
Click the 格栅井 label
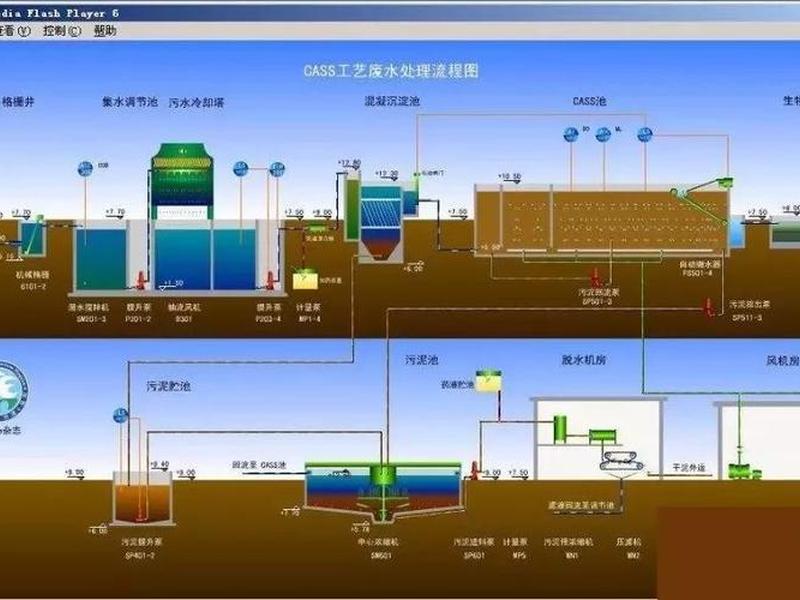[18, 102]
